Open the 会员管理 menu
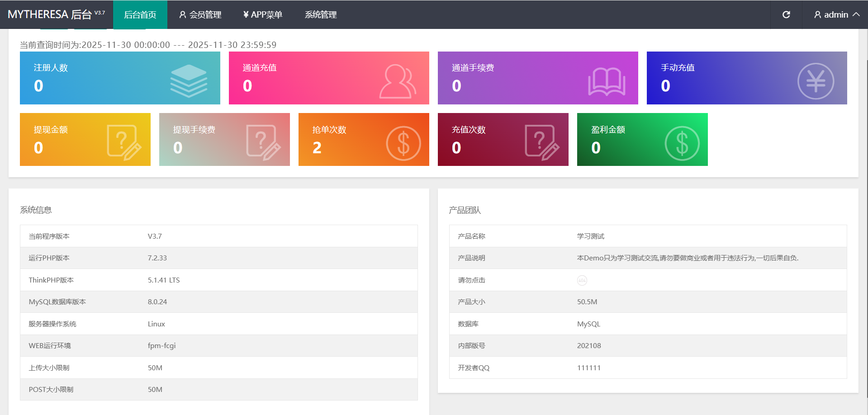Image resolution: width=868 pixels, height=415 pixels. pos(200,14)
